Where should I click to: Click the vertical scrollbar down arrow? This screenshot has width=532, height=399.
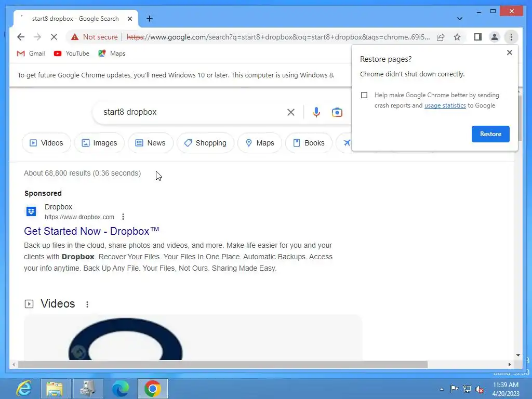tap(518, 355)
